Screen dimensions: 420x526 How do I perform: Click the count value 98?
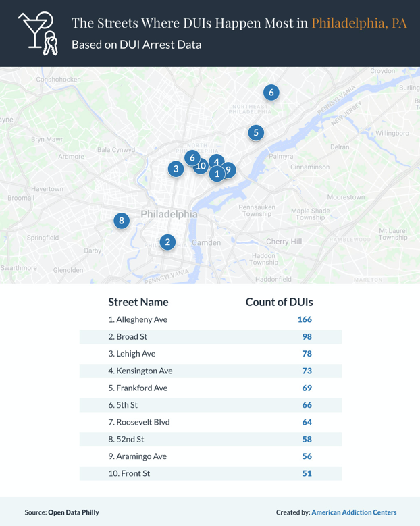click(x=307, y=337)
